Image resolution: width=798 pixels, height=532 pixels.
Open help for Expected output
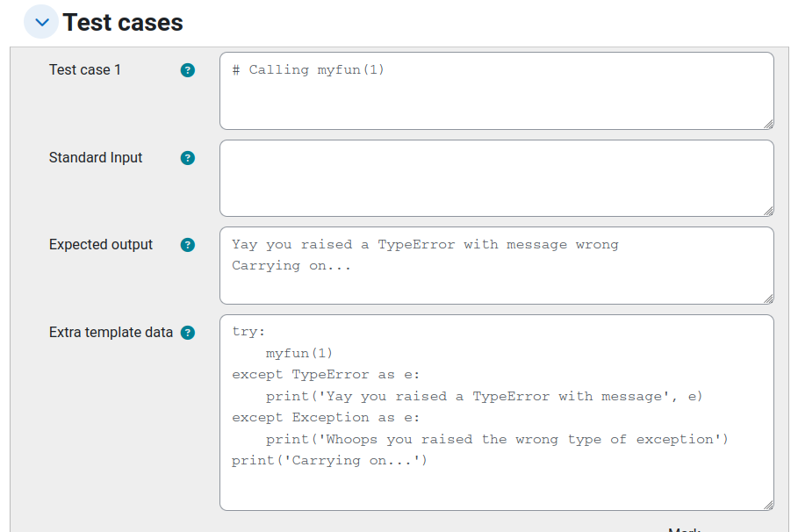click(187, 245)
